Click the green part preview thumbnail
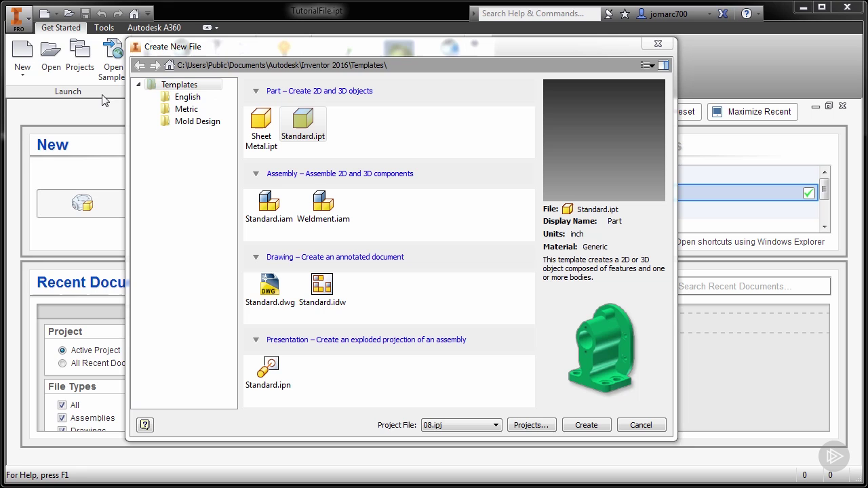868x488 pixels. [604, 349]
